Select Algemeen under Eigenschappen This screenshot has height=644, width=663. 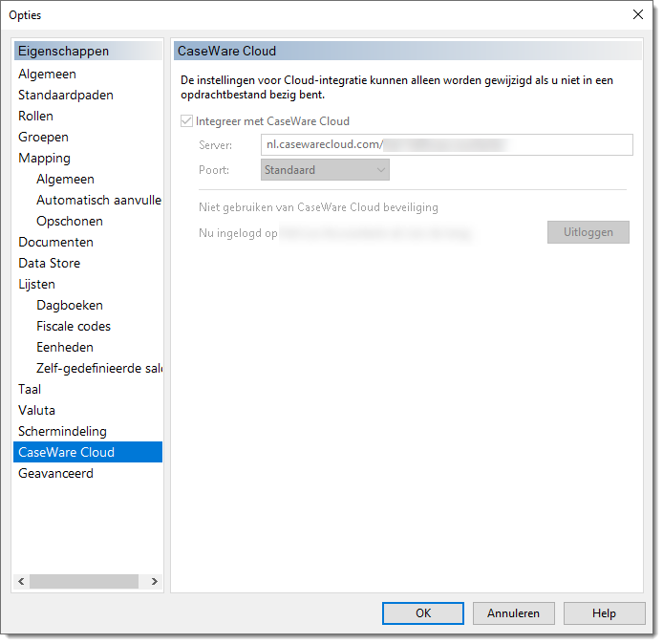click(47, 74)
